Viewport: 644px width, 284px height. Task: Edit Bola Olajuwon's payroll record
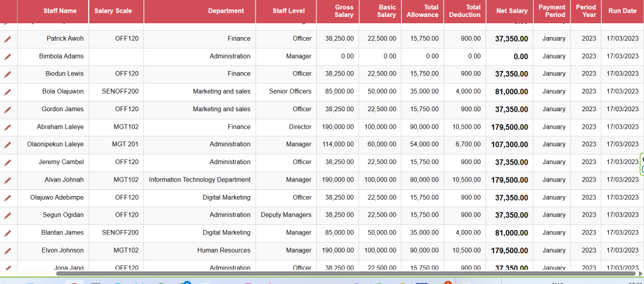pyautogui.click(x=8, y=92)
